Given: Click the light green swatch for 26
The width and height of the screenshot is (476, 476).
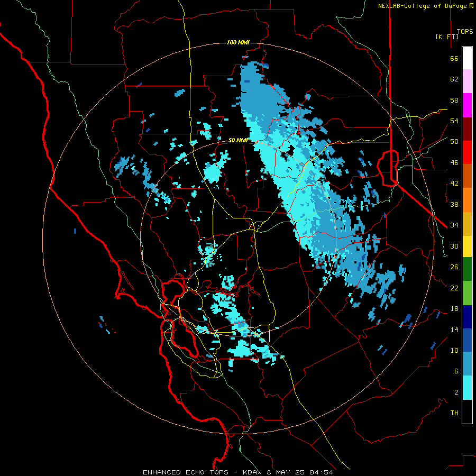Looking at the screenshot, I should click(x=467, y=292).
